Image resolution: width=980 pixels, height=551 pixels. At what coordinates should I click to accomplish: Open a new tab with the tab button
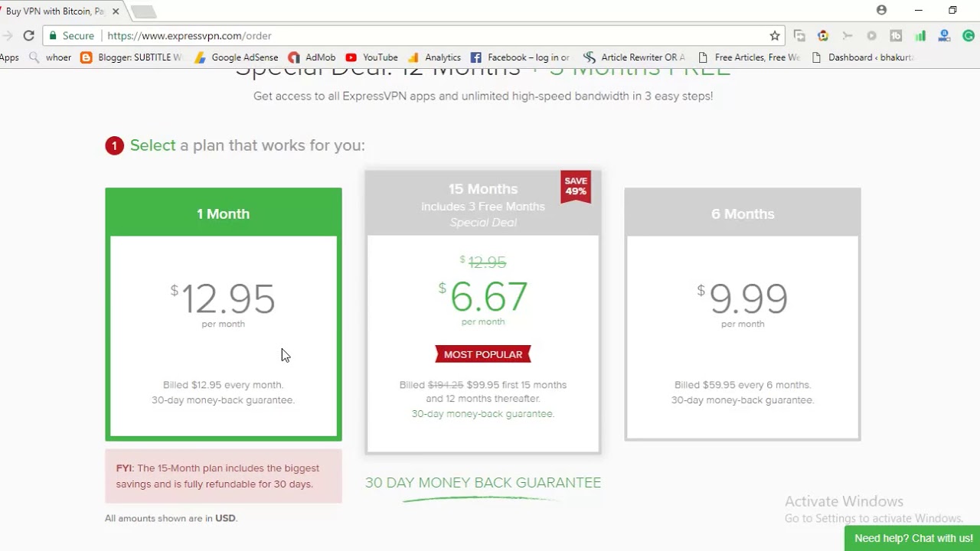143,11
